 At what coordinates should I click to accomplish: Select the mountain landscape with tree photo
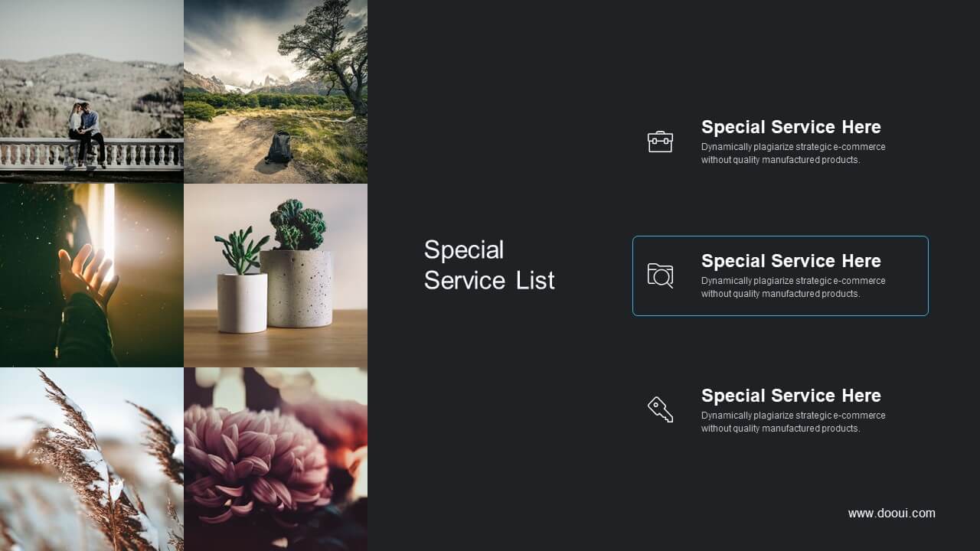pos(276,92)
